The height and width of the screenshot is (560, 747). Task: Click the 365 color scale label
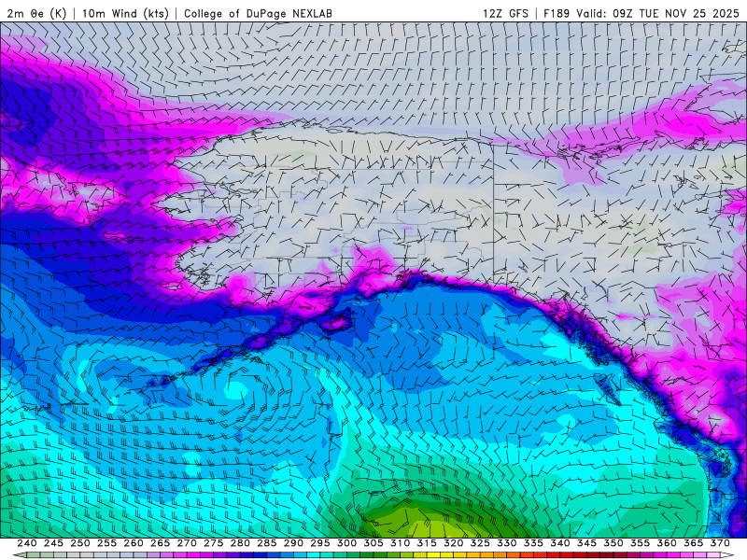tap(694, 543)
